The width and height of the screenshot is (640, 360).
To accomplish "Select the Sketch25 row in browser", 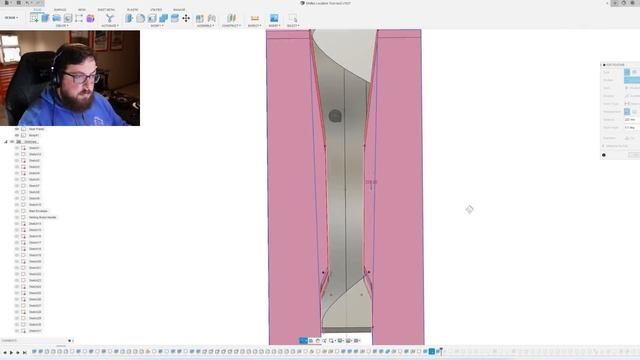I will (x=35, y=293).
